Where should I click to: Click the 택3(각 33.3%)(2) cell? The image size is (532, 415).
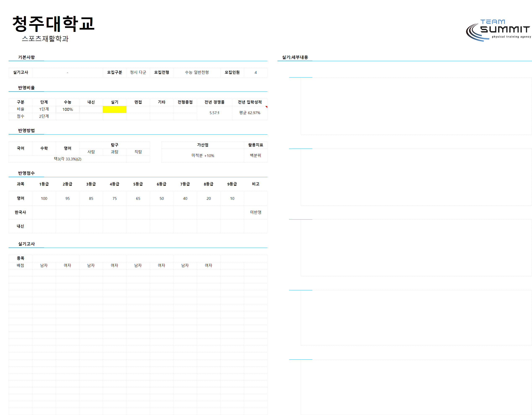coord(67,159)
